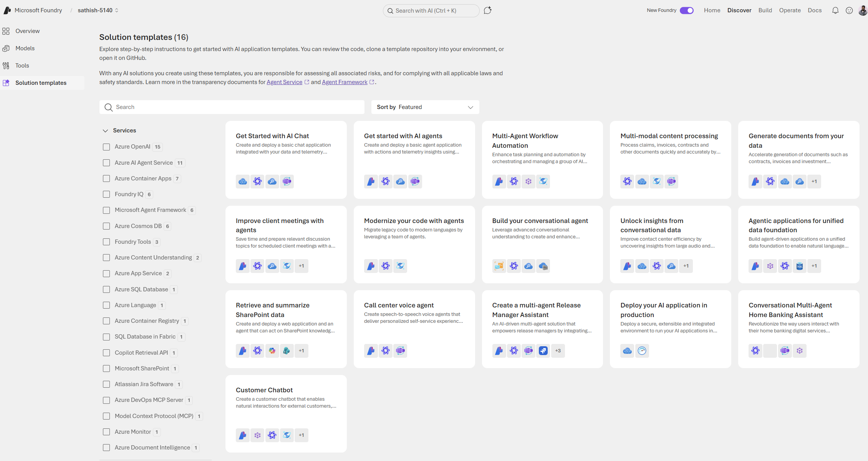Check the Azure OpenAI filter checkbox
The image size is (868, 461).
[106, 147]
